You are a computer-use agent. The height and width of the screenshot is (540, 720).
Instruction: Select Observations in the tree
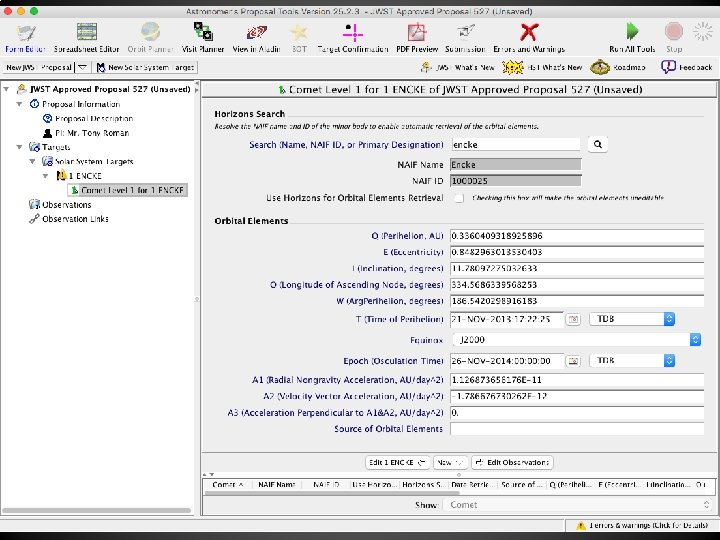(x=60, y=205)
